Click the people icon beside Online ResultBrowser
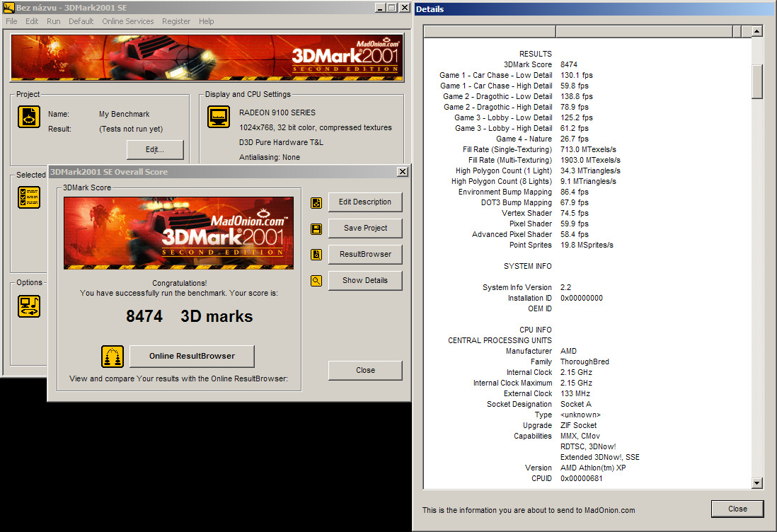The width and height of the screenshot is (777, 532). tap(113, 357)
